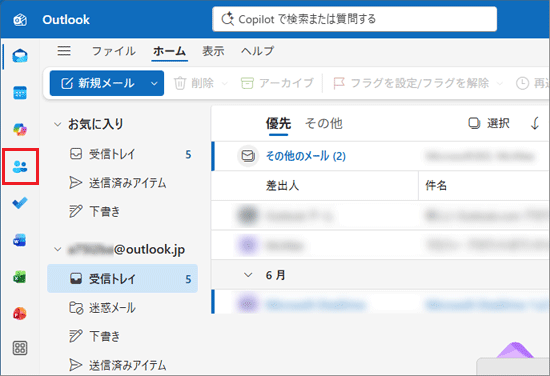Viewport: 550px width, 376px height.
Task: Open the その他のメール (2) link
Action: pos(306,156)
